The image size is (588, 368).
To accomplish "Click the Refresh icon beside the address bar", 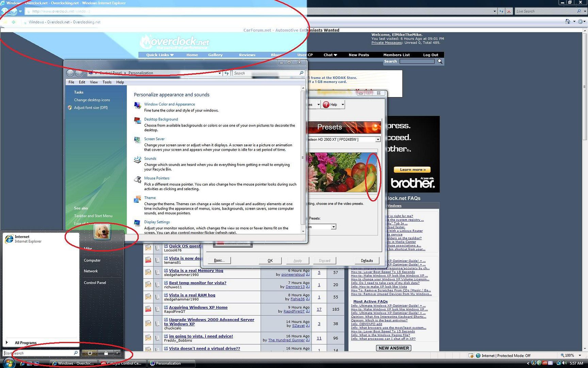I will point(501,11).
